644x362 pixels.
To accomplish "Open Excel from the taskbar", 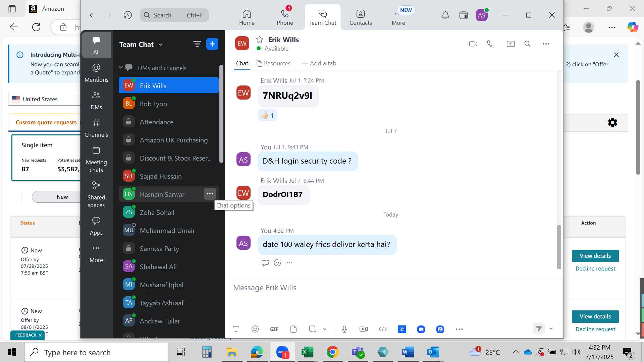I will (x=307, y=352).
